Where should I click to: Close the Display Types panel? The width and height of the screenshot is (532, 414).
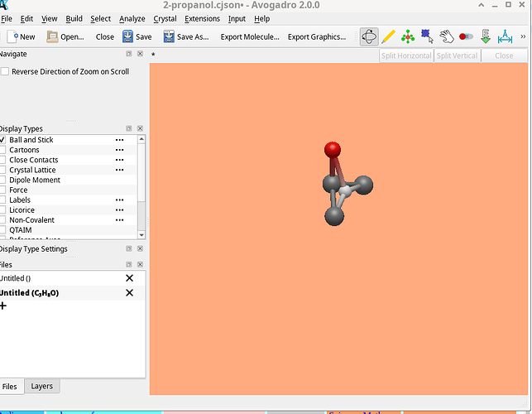140,128
